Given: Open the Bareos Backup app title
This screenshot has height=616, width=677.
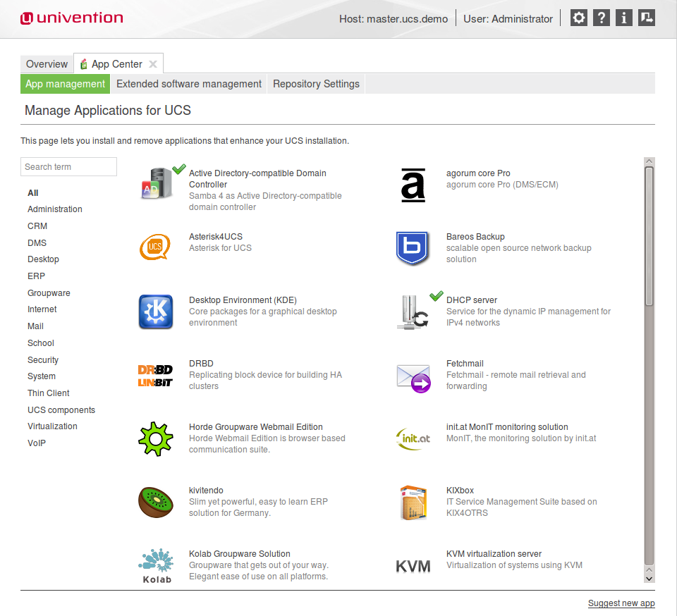Looking at the screenshot, I should click(x=475, y=236).
